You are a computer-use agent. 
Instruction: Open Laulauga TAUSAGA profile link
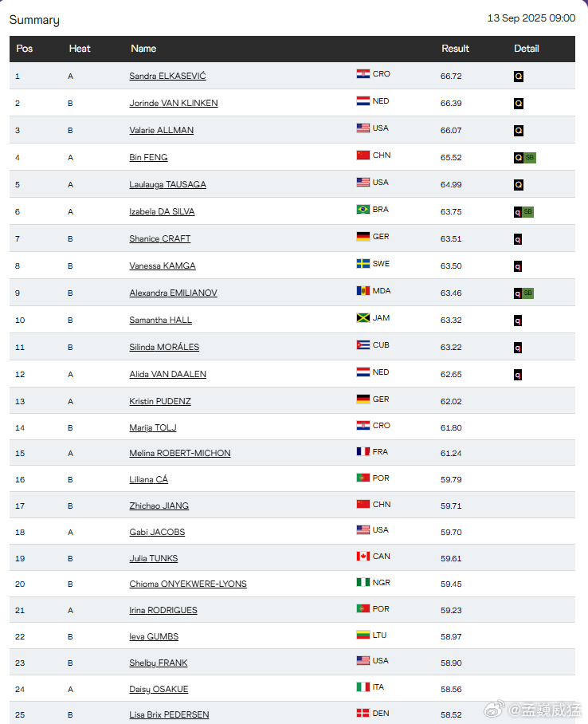(167, 184)
